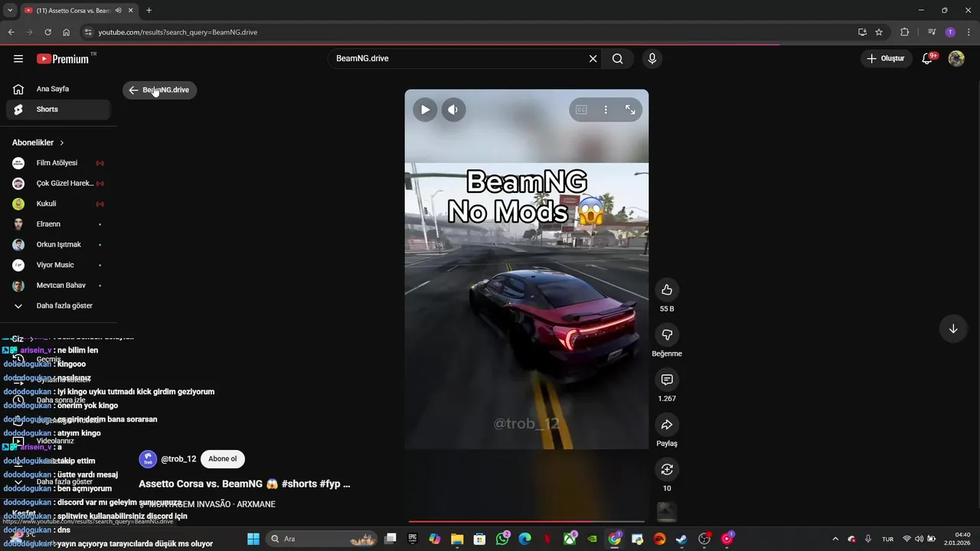Screen dimensions: 980x551
Task: Open the Çok Güzel Hareketler channel
Action: (x=58, y=184)
